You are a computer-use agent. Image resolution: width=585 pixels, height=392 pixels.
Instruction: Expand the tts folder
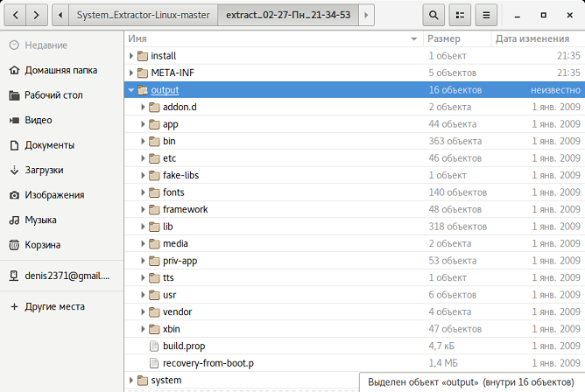(143, 277)
